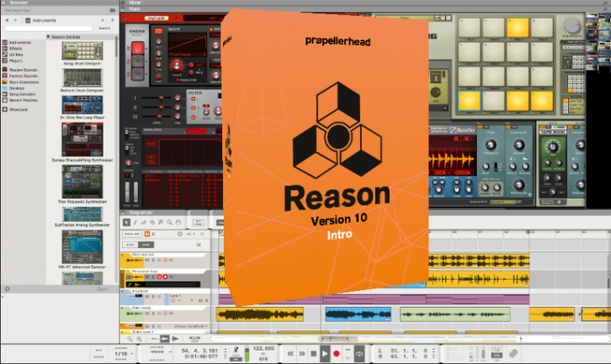
Task: Toggle the orange master Mute (M) button
Action: pos(147,234)
